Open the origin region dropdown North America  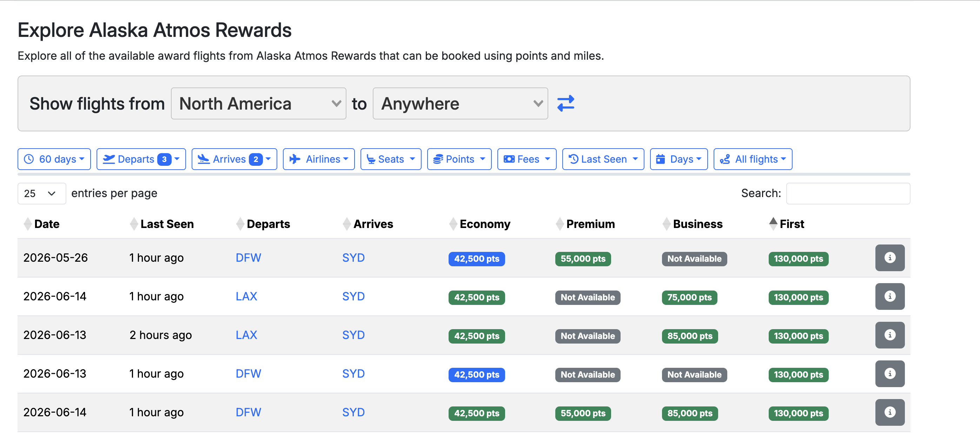pyautogui.click(x=259, y=104)
